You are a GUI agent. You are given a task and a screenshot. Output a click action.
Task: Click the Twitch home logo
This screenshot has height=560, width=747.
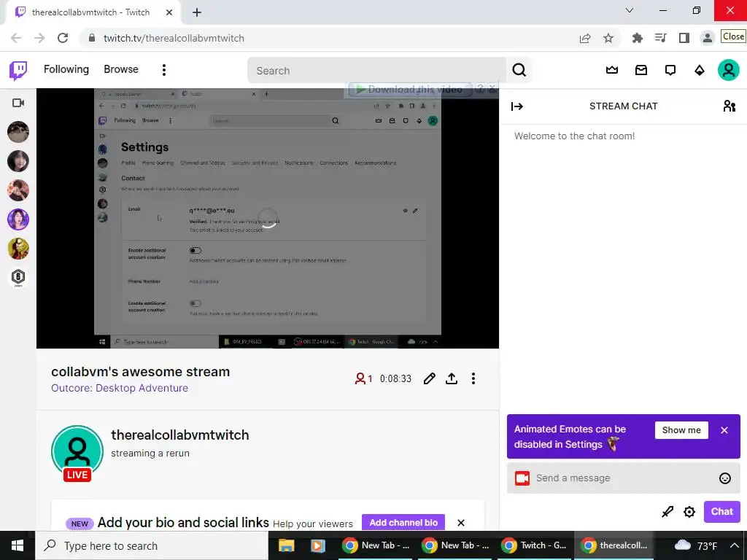18,71
